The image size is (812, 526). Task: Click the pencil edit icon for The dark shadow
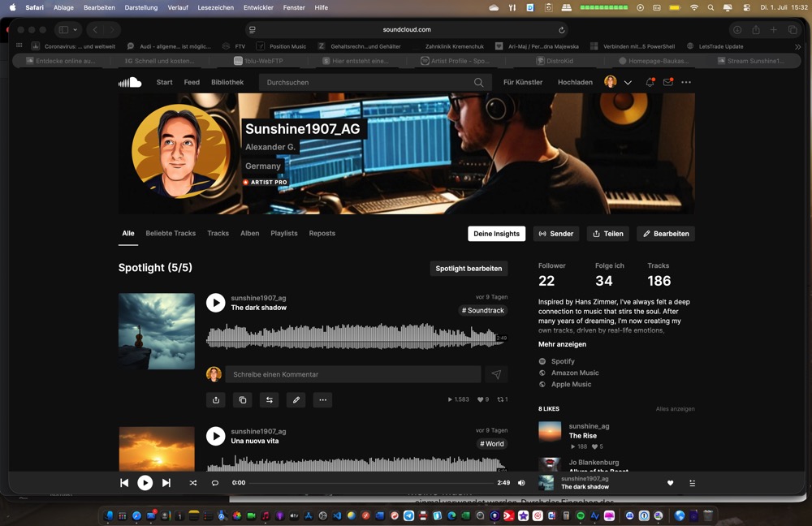click(296, 400)
